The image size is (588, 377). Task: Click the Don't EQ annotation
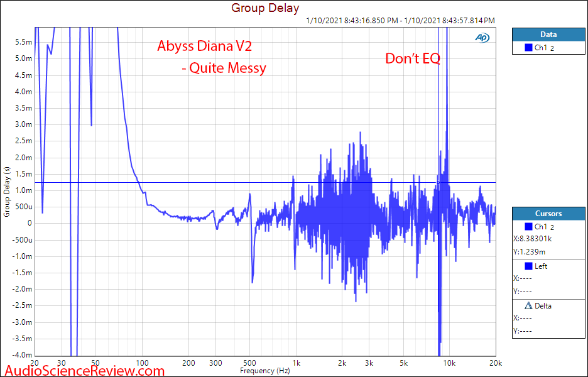[x=413, y=58]
